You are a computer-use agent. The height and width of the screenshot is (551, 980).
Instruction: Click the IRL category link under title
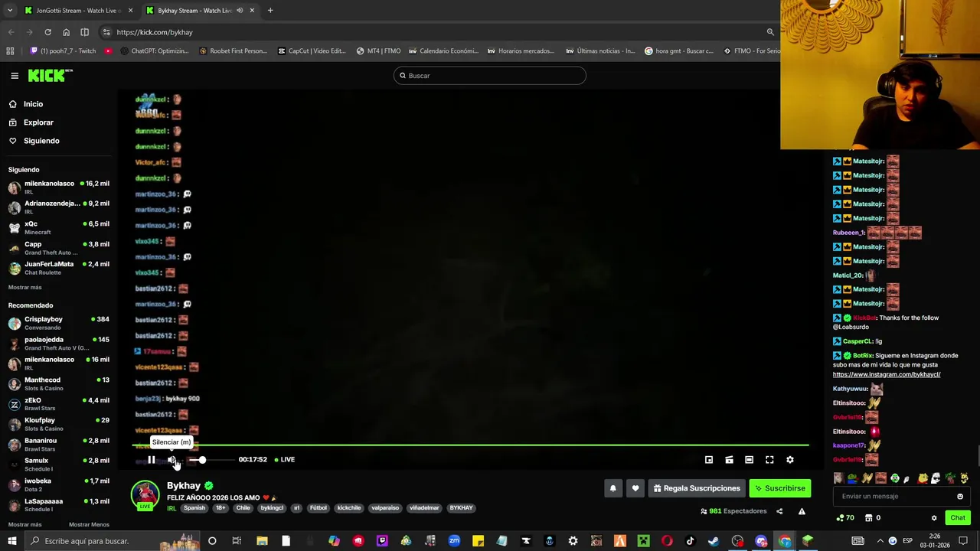pyautogui.click(x=171, y=508)
